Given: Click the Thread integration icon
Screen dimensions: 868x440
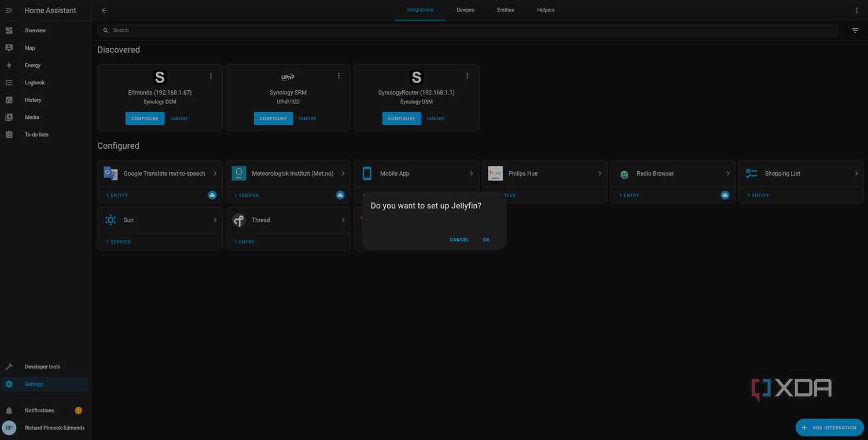Looking at the screenshot, I should [x=239, y=220].
